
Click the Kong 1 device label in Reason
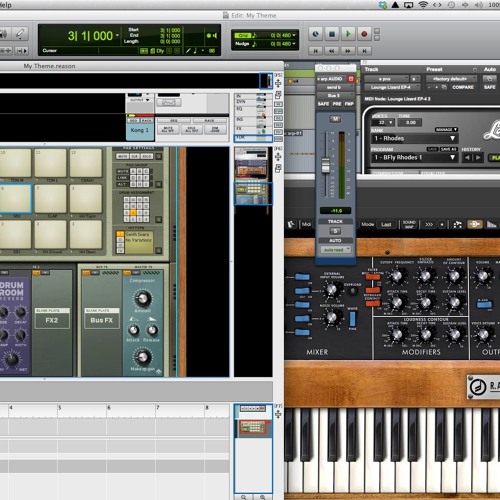point(140,130)
